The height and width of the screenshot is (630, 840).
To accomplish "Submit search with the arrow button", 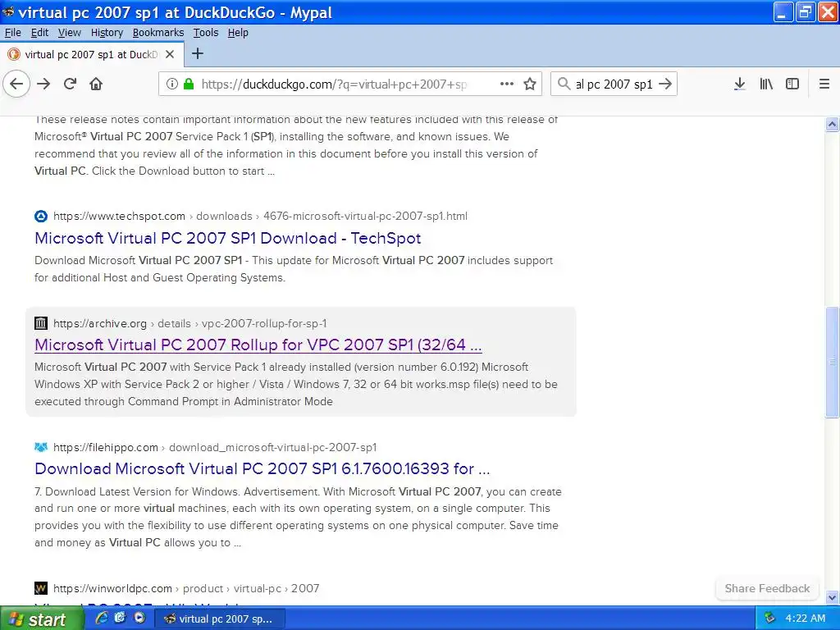I will click(664, 84).
